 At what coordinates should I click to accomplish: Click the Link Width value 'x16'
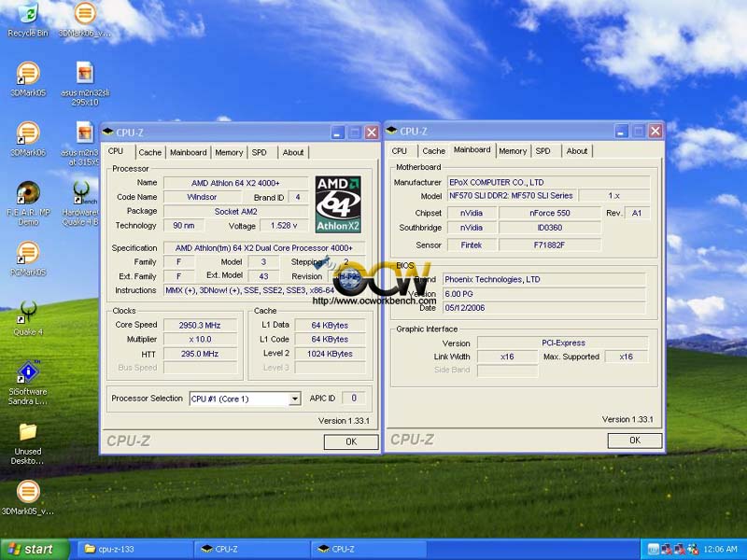pos(508,357)
